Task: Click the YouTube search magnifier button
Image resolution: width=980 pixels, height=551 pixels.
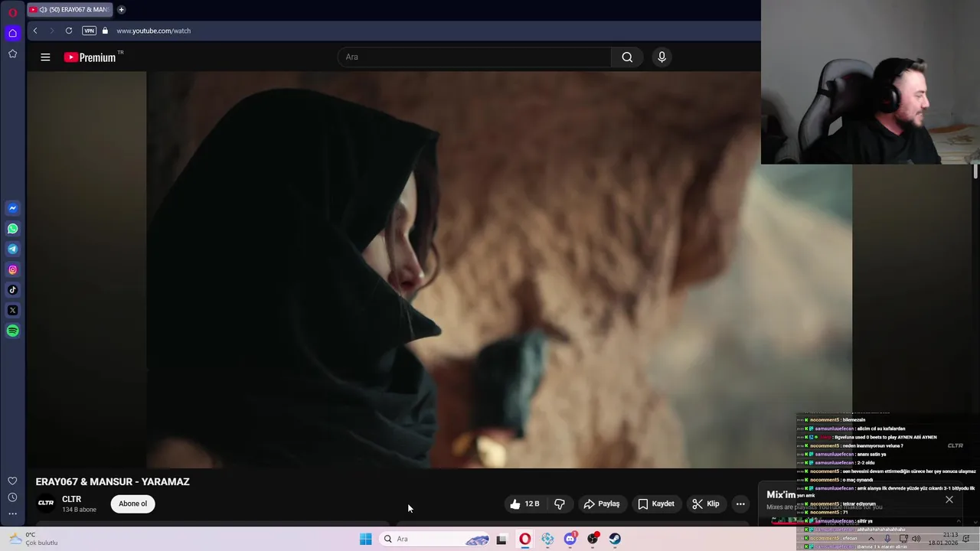Action: point(627,57)
